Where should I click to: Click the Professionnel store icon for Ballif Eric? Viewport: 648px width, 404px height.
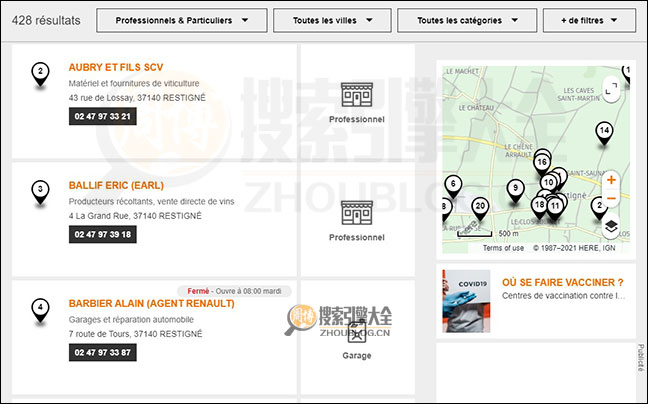pyautogui.click(x=356, y=213)
